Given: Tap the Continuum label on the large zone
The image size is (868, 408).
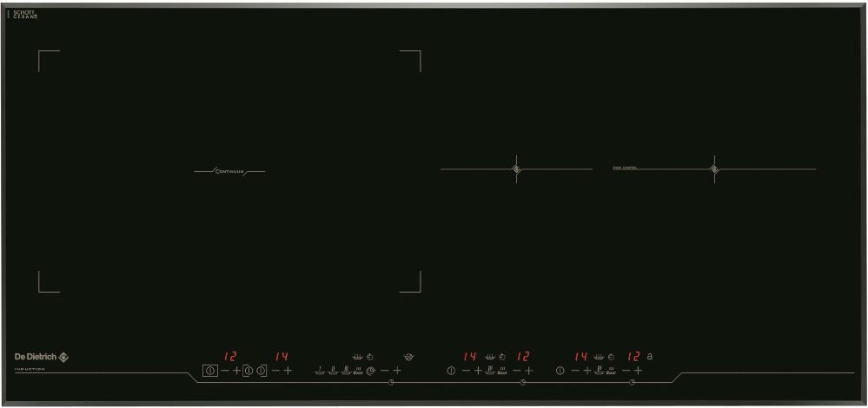Looking at the screenshot, I should pyautogui.click(x=229, y=171).
